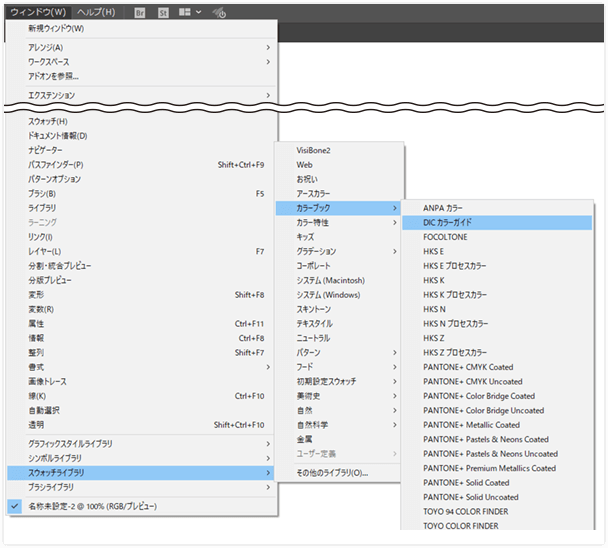The image size is (608, 548).
Task: Open the ライブラリ panel
Action: 142,208
